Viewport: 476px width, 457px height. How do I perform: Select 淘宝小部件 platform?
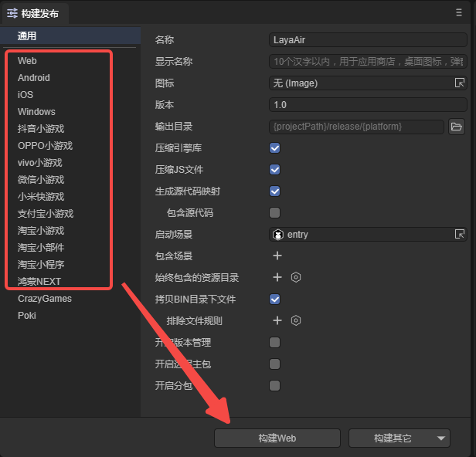tap(41, 248)
